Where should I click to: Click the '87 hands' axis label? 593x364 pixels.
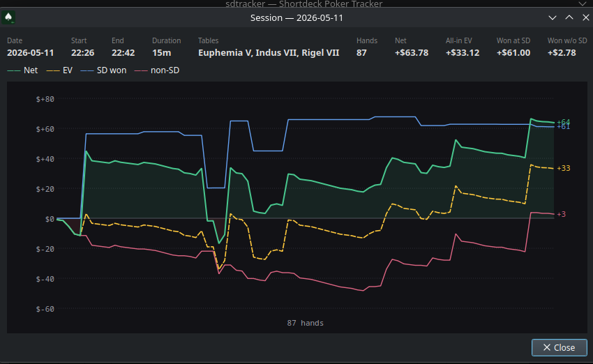click(x=305, y=323)
